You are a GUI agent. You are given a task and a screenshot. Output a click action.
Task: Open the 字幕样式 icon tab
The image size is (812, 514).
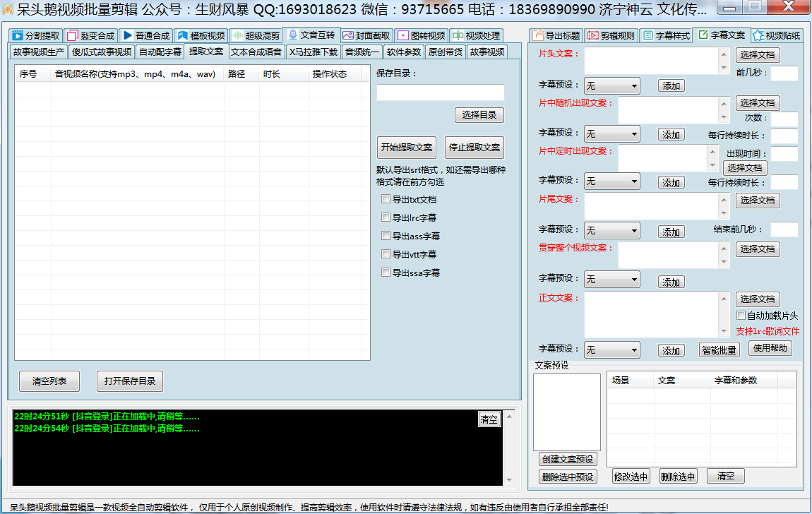tap(648, 36)
